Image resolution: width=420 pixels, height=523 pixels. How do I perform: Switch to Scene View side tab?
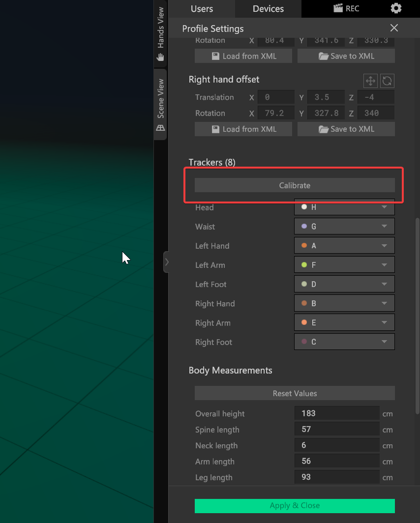[160, 105]
